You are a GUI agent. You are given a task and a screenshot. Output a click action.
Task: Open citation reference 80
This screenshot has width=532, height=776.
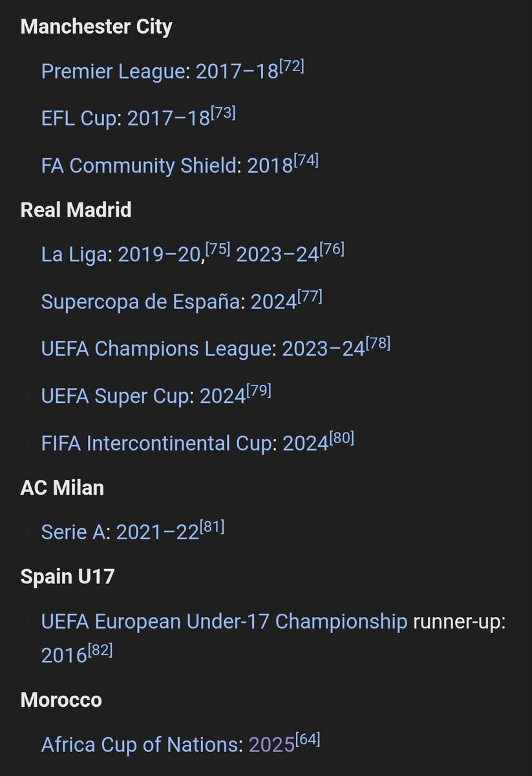pos(341,438)
